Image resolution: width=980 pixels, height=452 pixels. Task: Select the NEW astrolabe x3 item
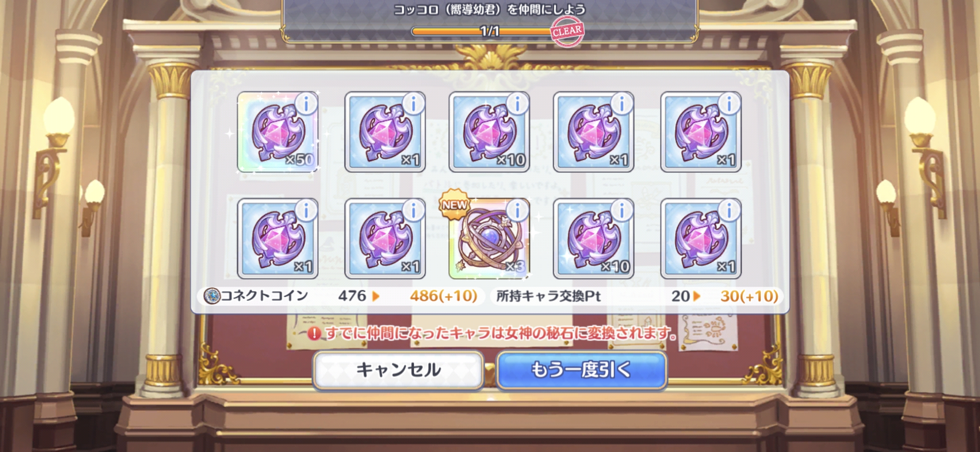489,239
